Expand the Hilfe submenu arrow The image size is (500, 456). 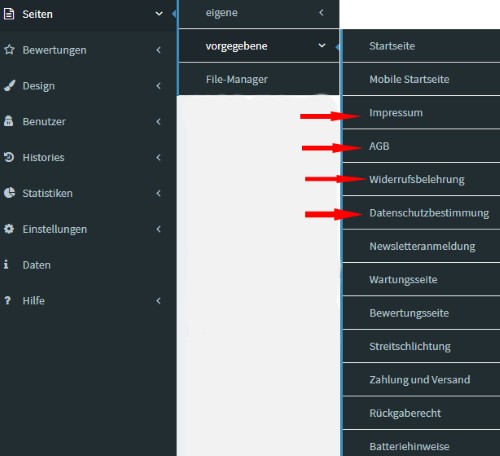159,300
